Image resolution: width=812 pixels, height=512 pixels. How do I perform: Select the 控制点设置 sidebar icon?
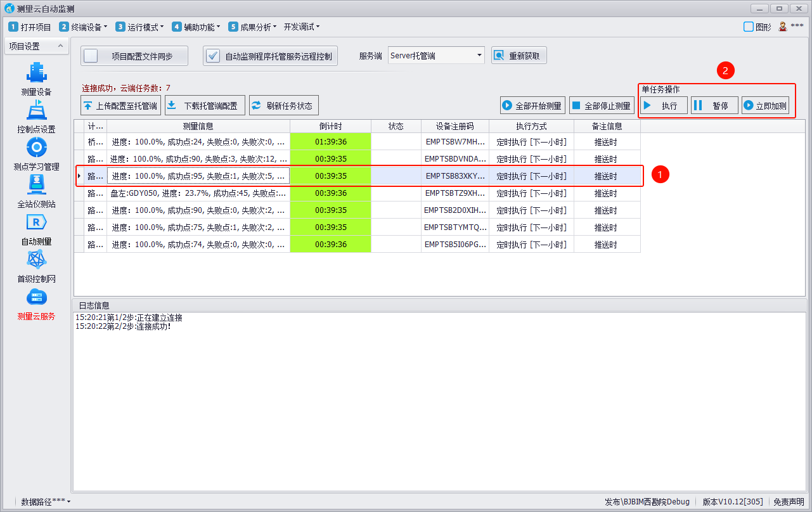point(36,111)
